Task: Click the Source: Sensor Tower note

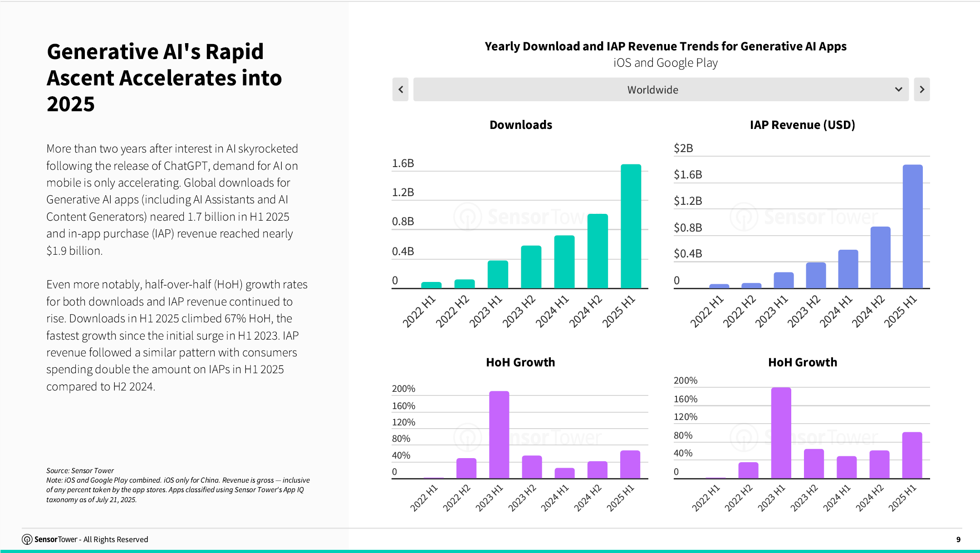Action: tap(80, 470)
